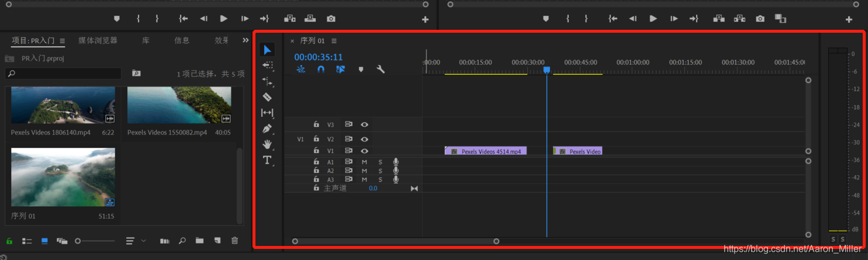Click source monitor Insert icon
This screenshot has width=868, height=260.
pos(289,19)
